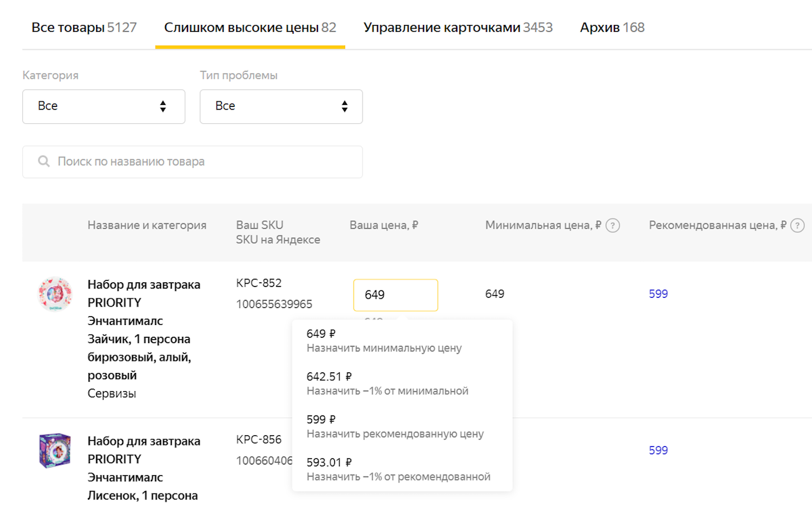Click recommended price 599 for Зайчик
The width and height of the screenshot is (812, 507).
658,294
